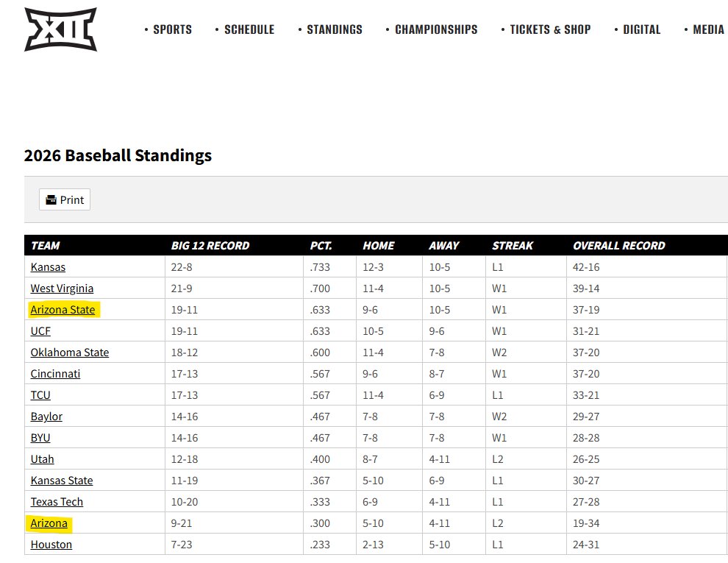Click the AWAY column header
Viewport: 728px width, 563px height.
tap(444, 246)
